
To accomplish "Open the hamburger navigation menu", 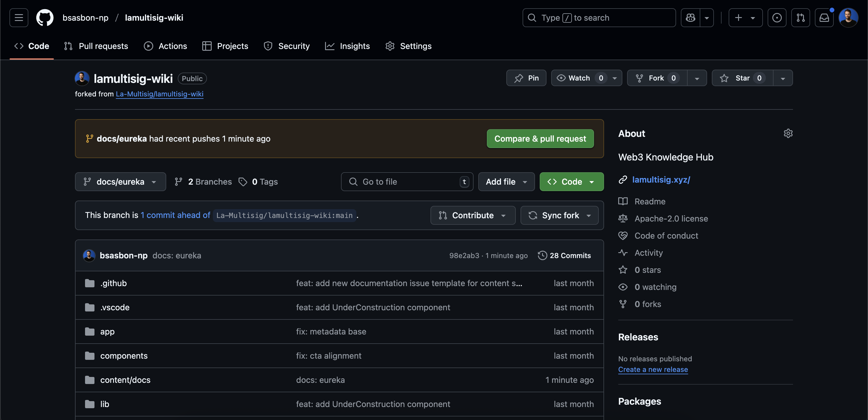I will (x=19, y=18).
